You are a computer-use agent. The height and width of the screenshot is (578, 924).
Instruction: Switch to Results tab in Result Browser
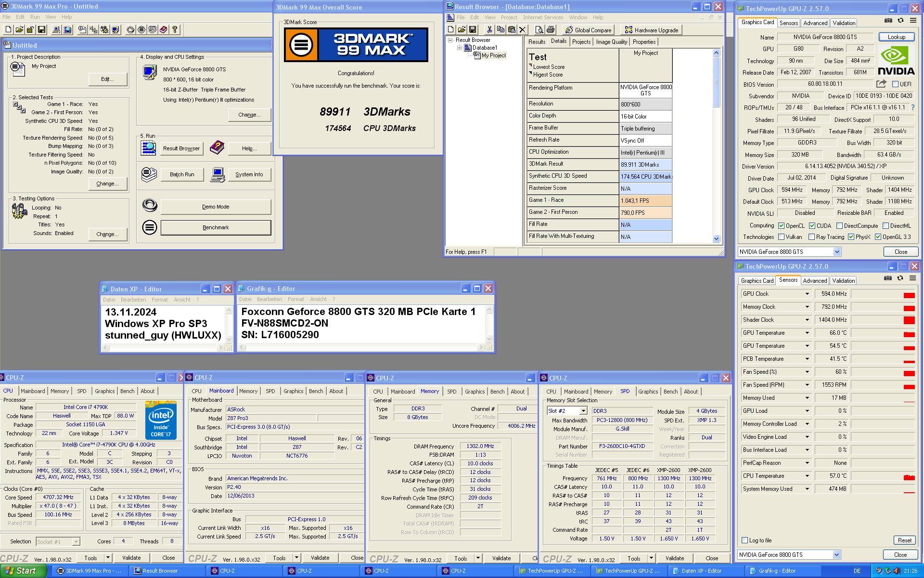coord(537,42)
